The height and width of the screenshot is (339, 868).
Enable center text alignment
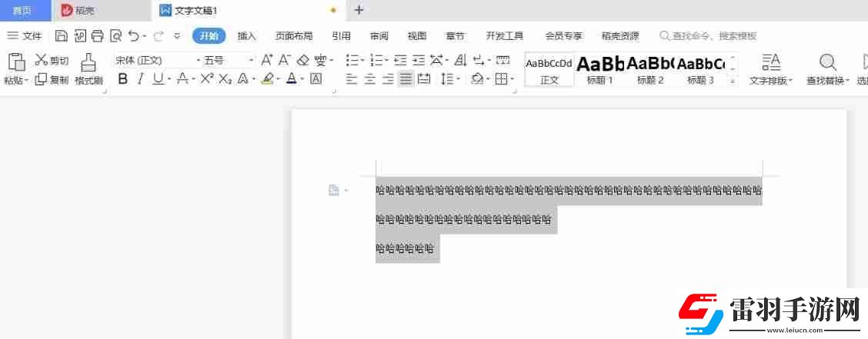pyautogui.click(x=369, y=78)
